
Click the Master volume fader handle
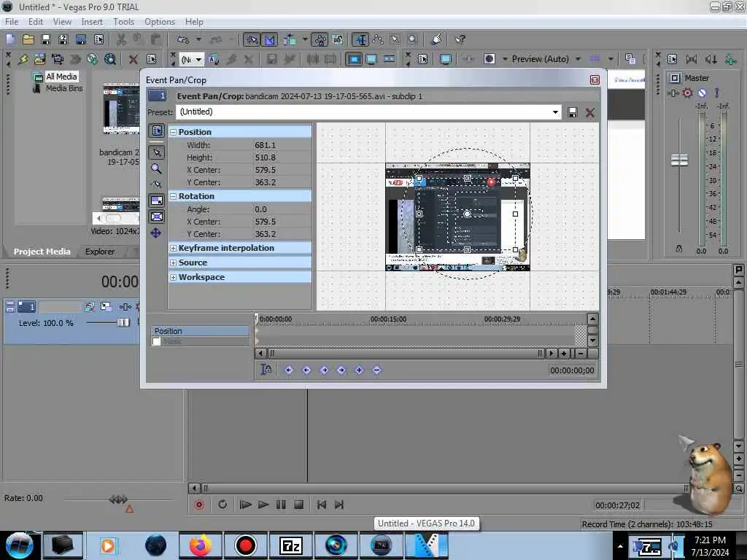tap(679, 160)
